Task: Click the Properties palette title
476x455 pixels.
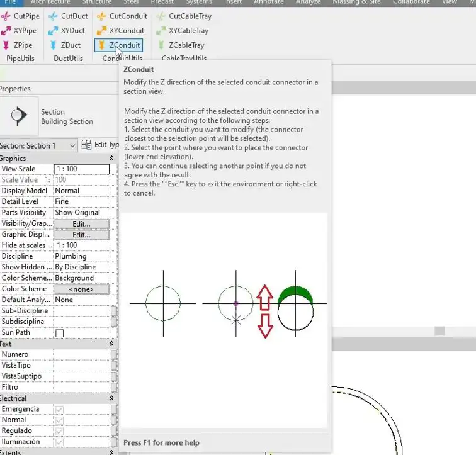Action: (x=15, y=89)
